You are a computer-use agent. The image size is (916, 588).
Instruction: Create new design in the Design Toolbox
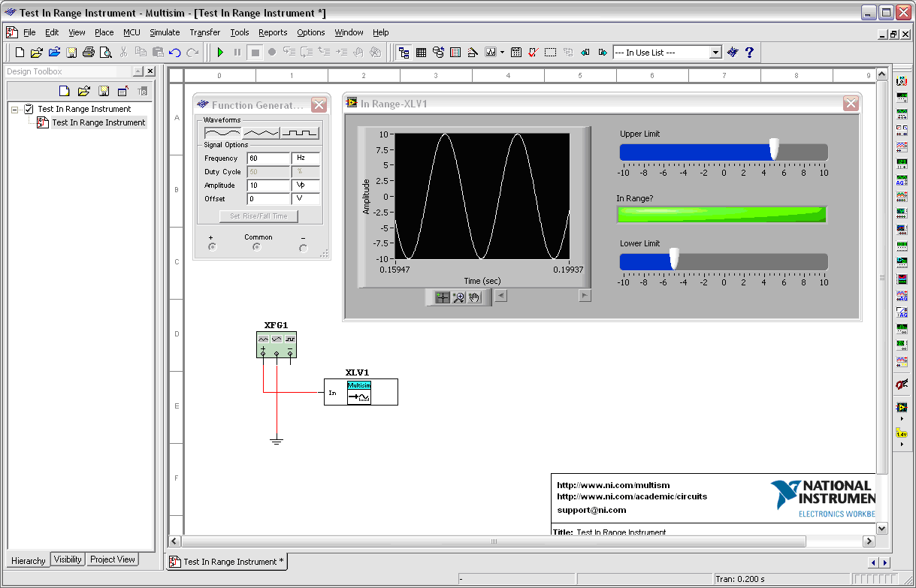coord(65,91)
